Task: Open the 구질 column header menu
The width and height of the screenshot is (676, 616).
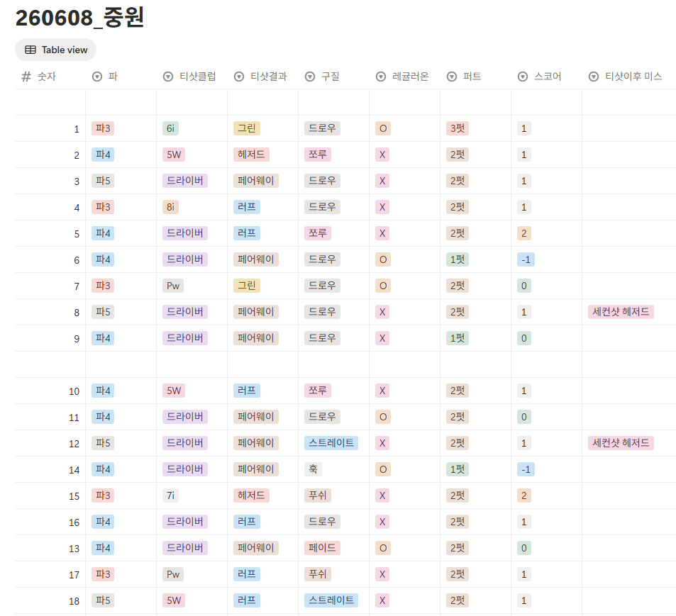Action: click(333, 77)
